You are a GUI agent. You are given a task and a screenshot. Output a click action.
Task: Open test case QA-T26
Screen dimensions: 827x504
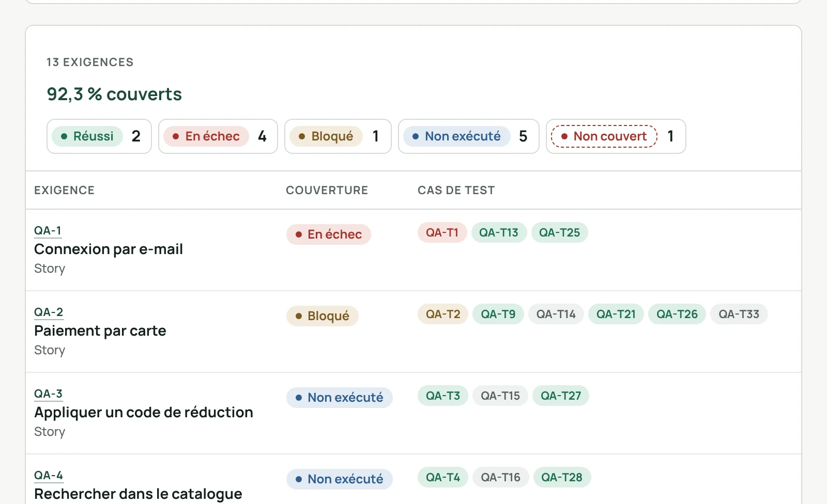coord(677,314)
